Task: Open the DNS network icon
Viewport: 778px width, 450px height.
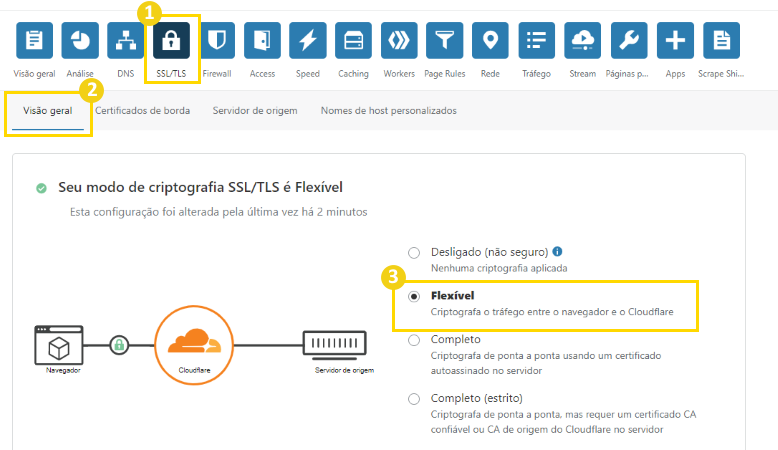Action: pyautogui.click(x=126, y=40)
